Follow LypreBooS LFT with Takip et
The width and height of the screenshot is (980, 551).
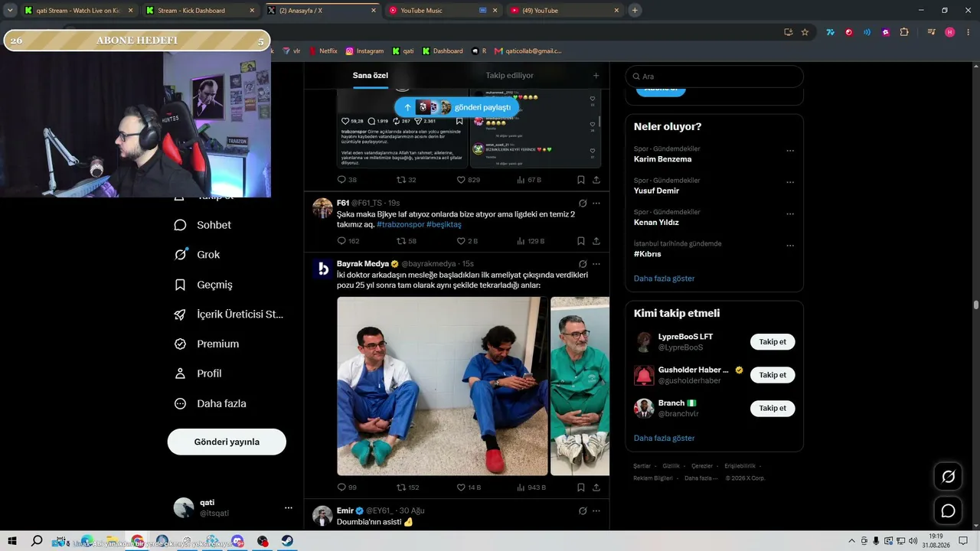point(773,342)
